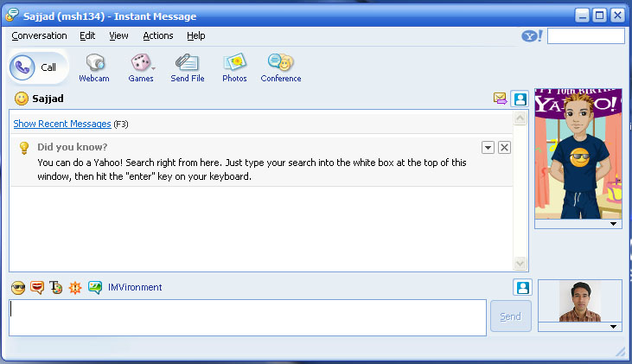Send a Buzz with the orange burst icon
The height and width of the screenshot is (364, 632).
(x=75, y=287)
